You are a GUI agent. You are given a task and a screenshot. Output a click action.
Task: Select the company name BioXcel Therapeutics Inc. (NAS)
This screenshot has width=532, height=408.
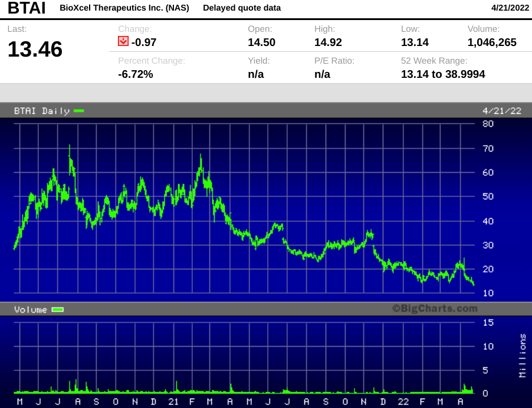tap(124, 8)
